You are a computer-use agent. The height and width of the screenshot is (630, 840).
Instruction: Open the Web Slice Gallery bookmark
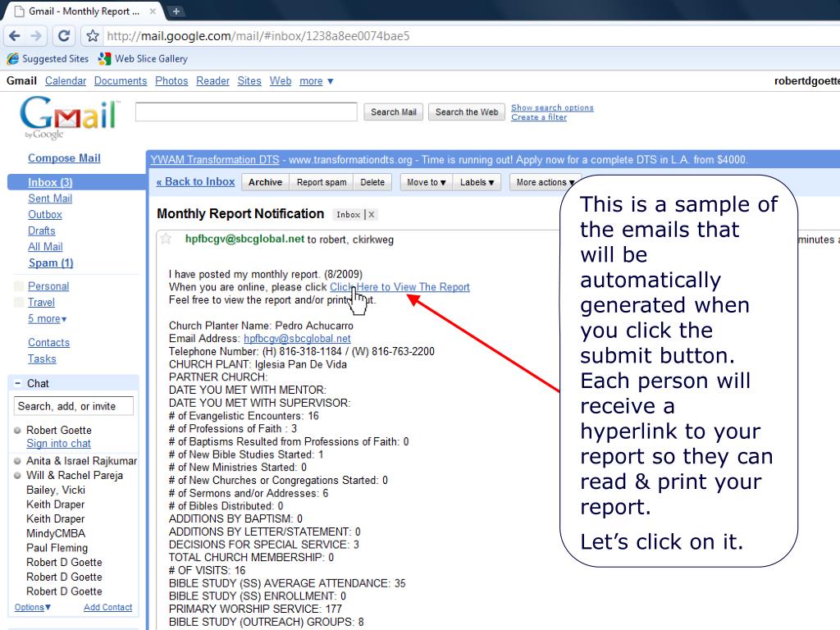point(143,58)
